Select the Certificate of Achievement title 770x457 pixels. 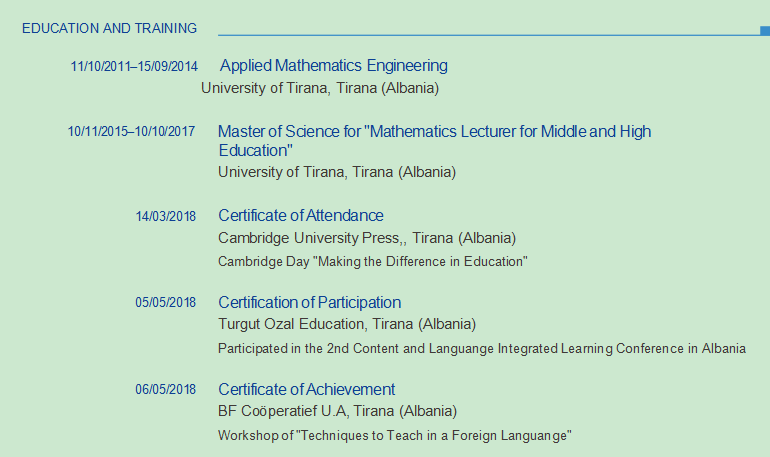(306, 390)
